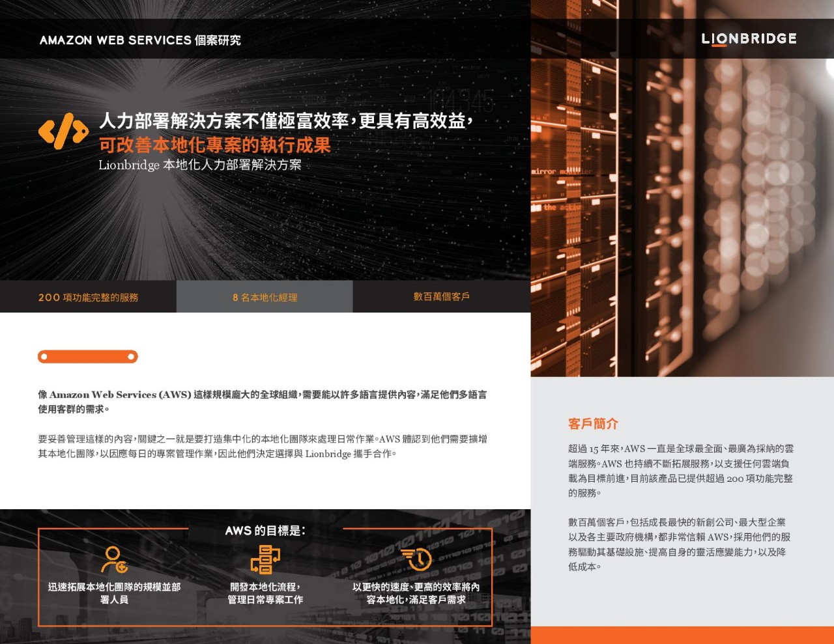
Task: Select the '數百萬個客戶' stat box
Action: coord(442,297)
